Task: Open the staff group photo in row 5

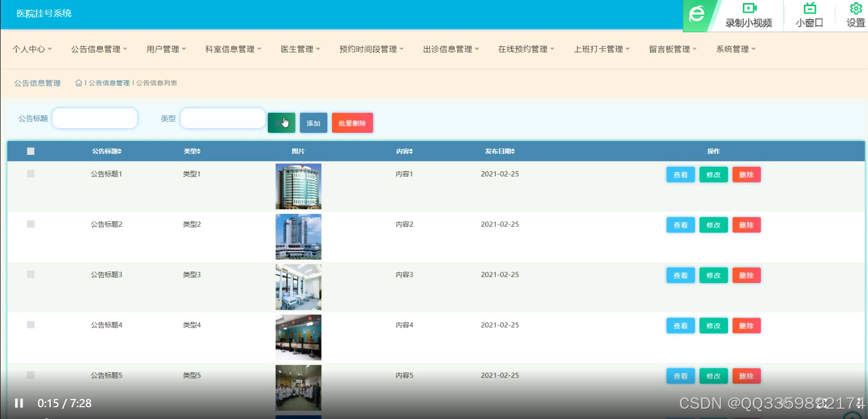Action: click(299, 387)
